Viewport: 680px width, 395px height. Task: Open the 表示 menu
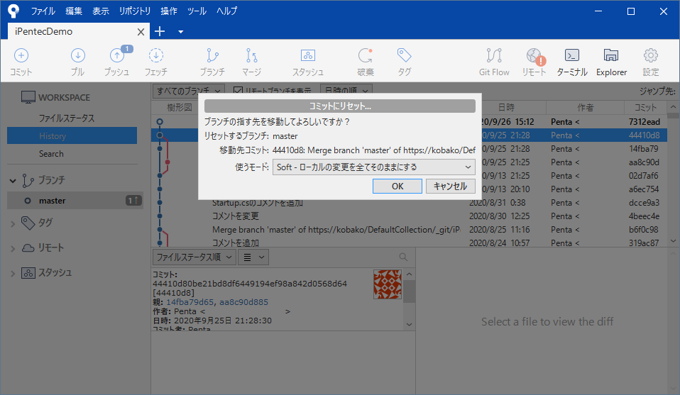point(101,11)
